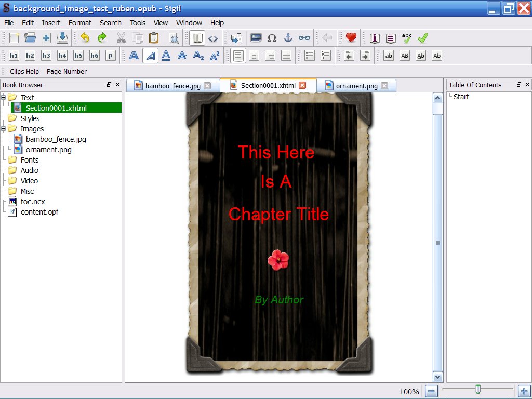The image size is (532, 399).
Task: Open the Format menu
Action: coord(80,23)
